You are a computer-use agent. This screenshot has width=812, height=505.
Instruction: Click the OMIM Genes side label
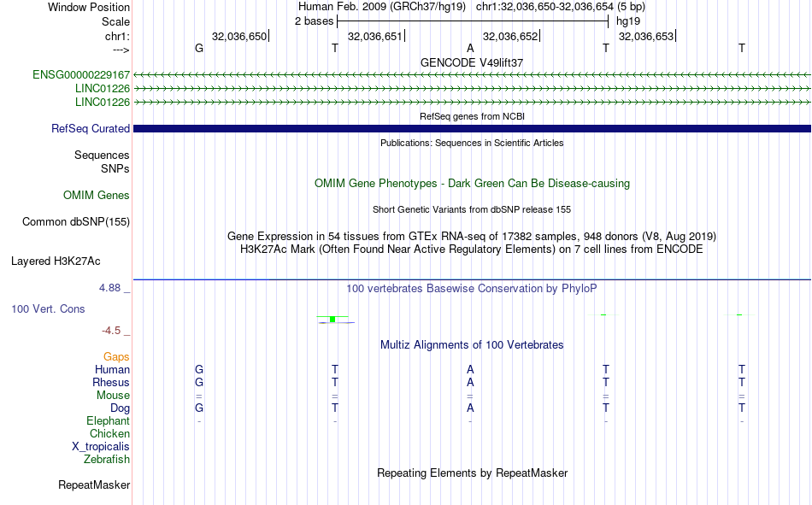tap(96, 196)
